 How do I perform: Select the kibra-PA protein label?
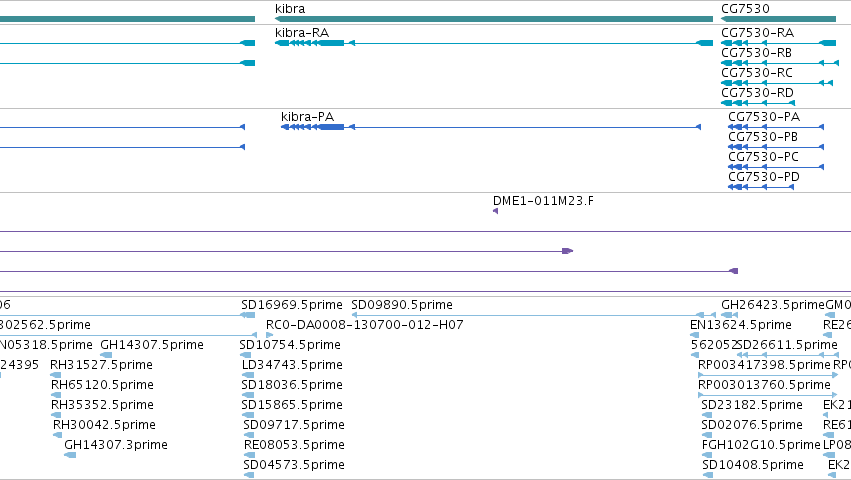[307, 117]
